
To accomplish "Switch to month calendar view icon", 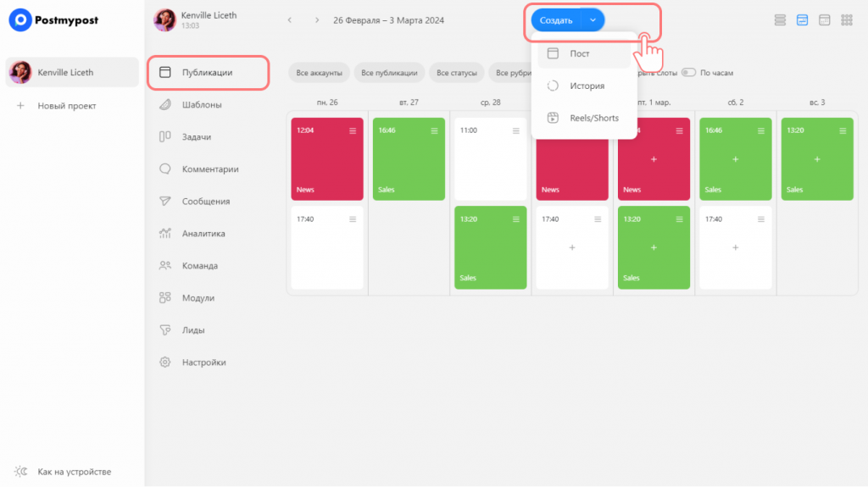I will coord(824,20).
